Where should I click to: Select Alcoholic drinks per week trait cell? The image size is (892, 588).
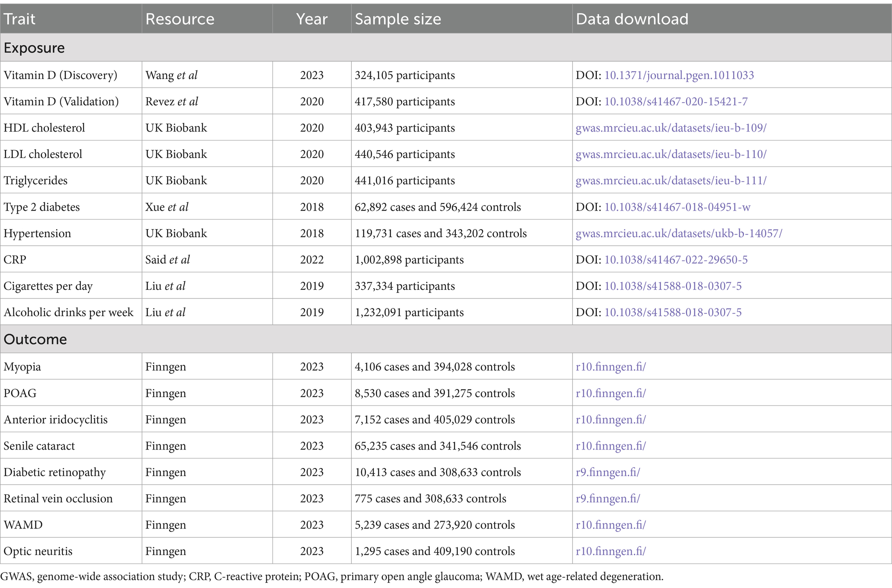(x=71, y=312)
